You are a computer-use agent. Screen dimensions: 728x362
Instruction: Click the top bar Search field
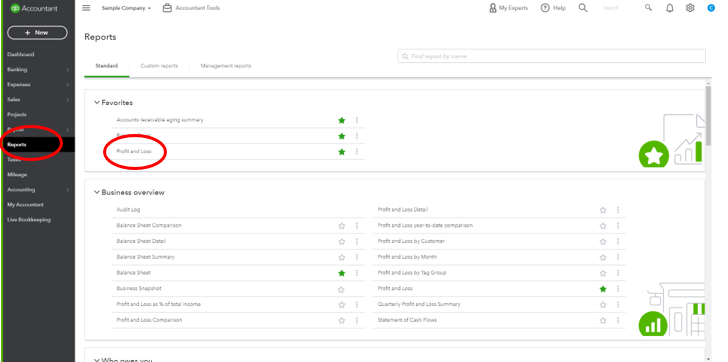[611, 8]
